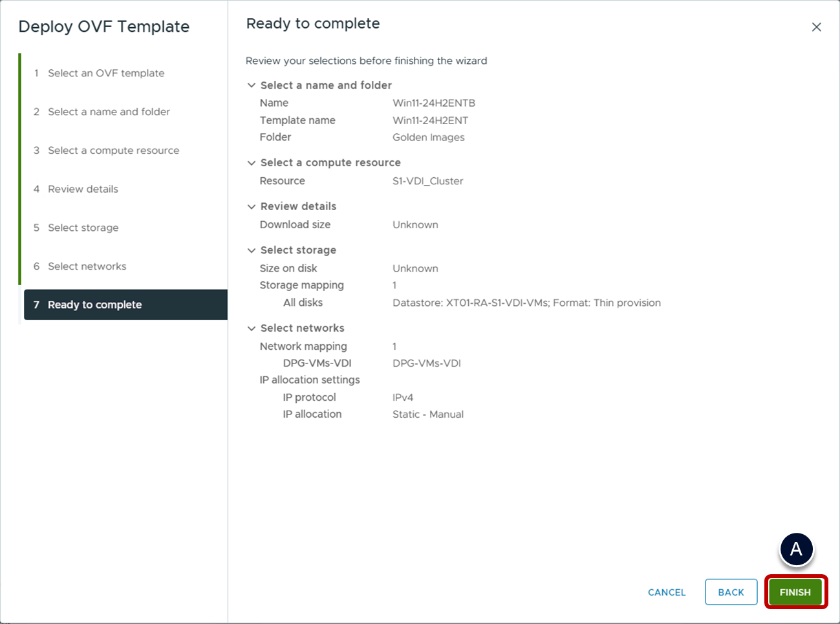840x624 pixels.
Task: Return to step 5 Select storage
Action: click(83, 228)
